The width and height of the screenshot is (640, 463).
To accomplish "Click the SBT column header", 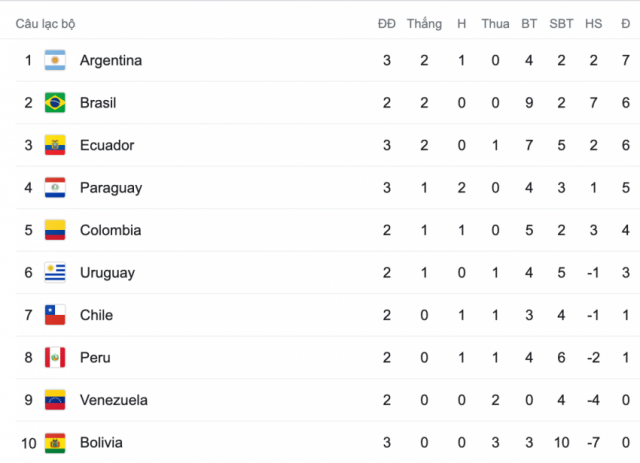I will [561, 24].
